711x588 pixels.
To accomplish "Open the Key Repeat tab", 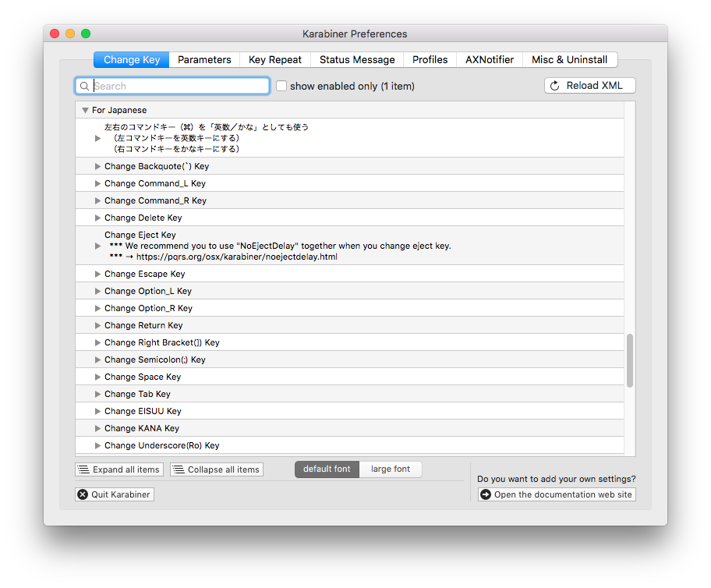I will click(275, 59).
